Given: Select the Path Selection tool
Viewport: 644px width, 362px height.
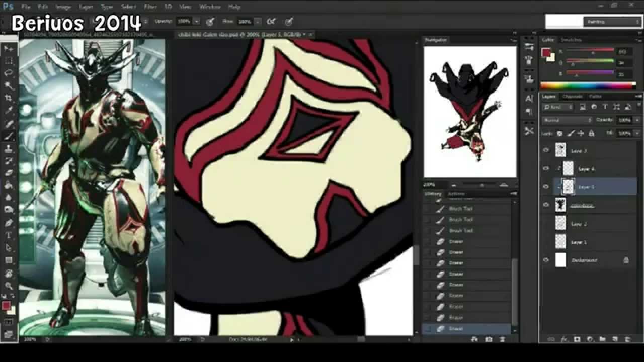Looking at the screenshot, I should 9,248.
